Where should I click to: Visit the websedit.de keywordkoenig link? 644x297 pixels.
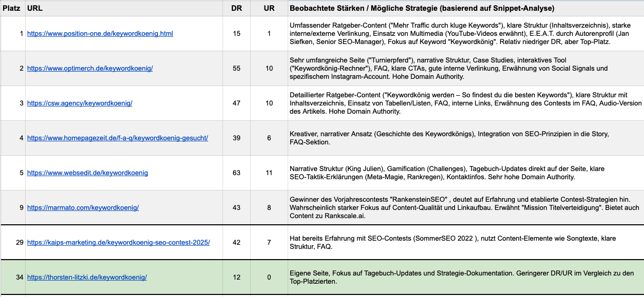pyautogui.click(x=88, y=173)
